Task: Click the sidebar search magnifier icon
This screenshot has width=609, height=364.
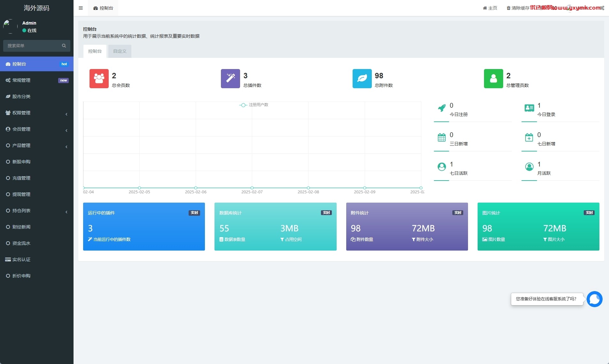Action: tap(64, 46)
